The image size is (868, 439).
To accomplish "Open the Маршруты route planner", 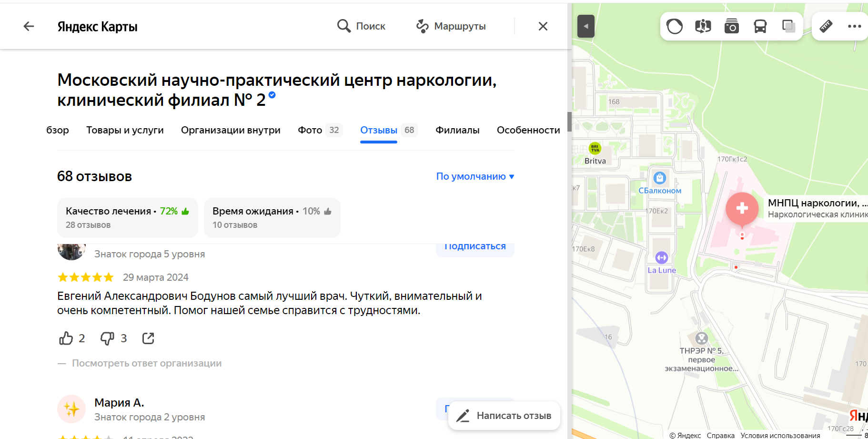I will point(451,26).
